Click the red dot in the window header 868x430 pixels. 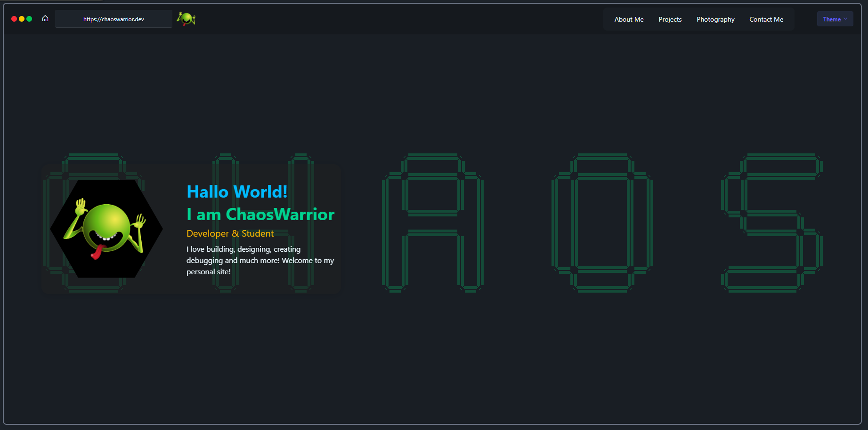click(x=14, y=19)
